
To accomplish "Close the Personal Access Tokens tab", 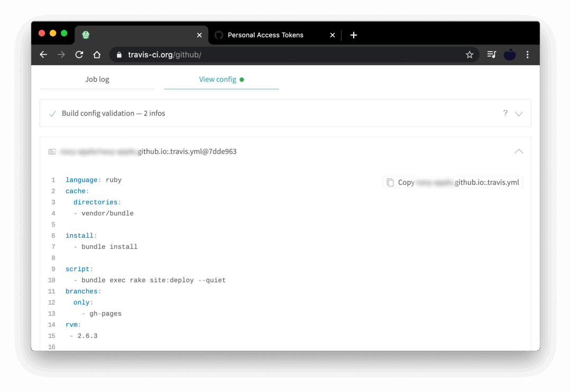I will [x=333, y=35].
